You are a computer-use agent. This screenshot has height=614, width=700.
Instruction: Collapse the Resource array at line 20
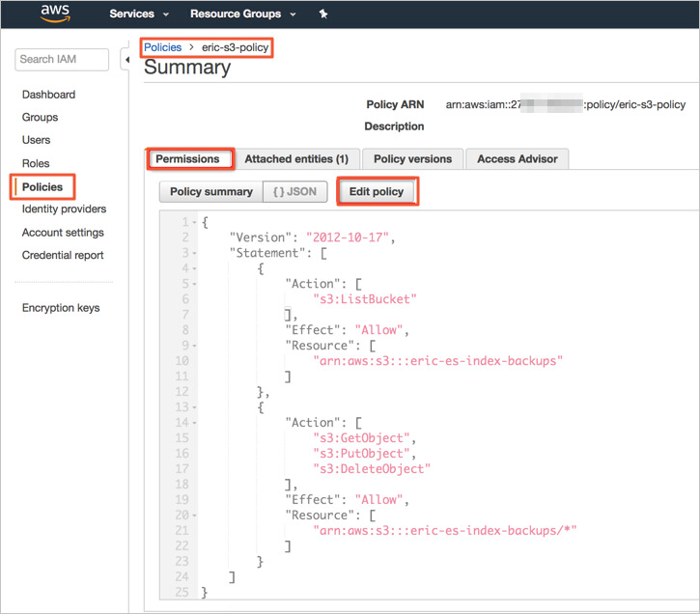(195, 516)
